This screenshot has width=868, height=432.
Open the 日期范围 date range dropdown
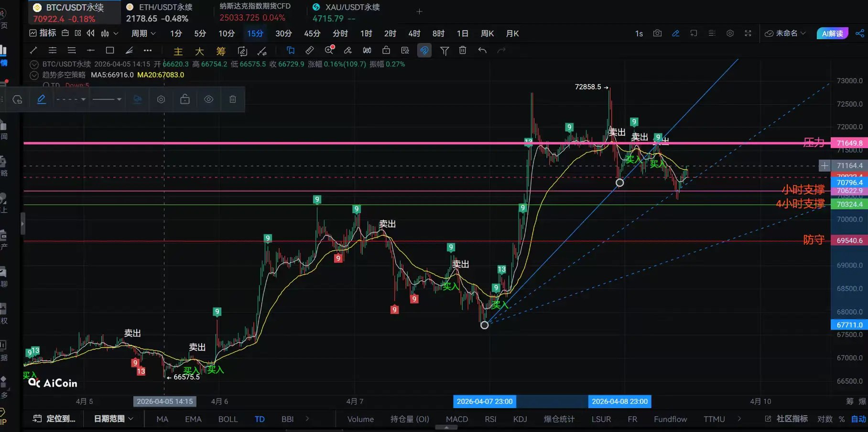click(114, 419)
